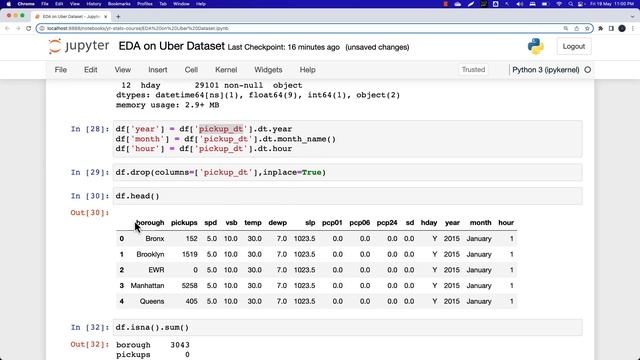This screenshot has height=360, width=640.
Task: Go forward with the browser forward arrow
Action: (x=18, y=28)
